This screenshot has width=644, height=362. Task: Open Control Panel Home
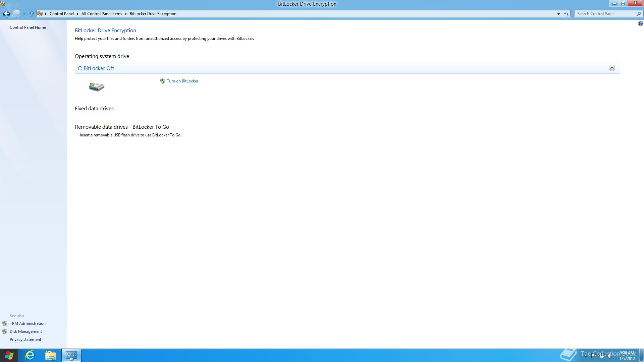pyautogui.click(x=28, y=27)
